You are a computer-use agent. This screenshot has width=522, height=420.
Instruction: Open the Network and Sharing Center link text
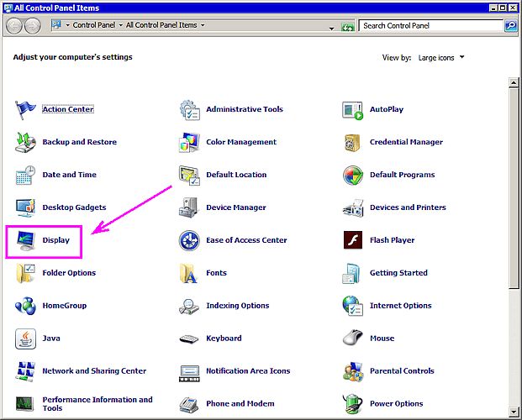pyautogui.click(x=94, y=370)
